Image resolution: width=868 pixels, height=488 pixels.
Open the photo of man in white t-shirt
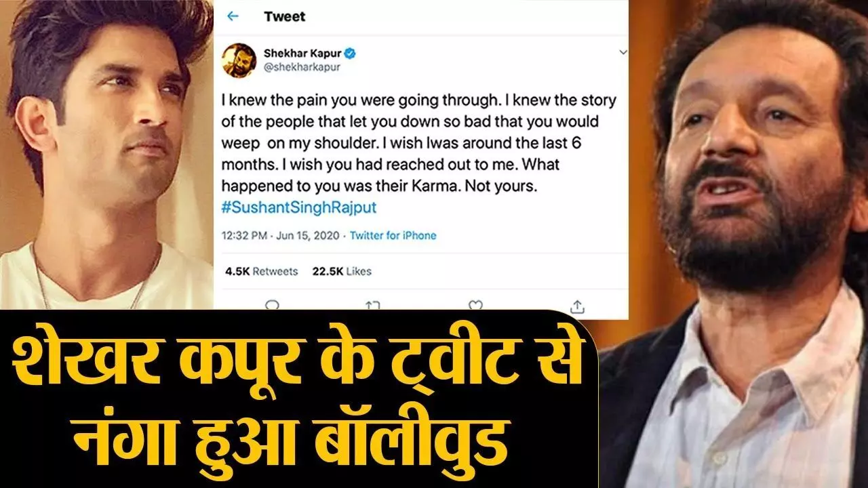pos(106,154)
